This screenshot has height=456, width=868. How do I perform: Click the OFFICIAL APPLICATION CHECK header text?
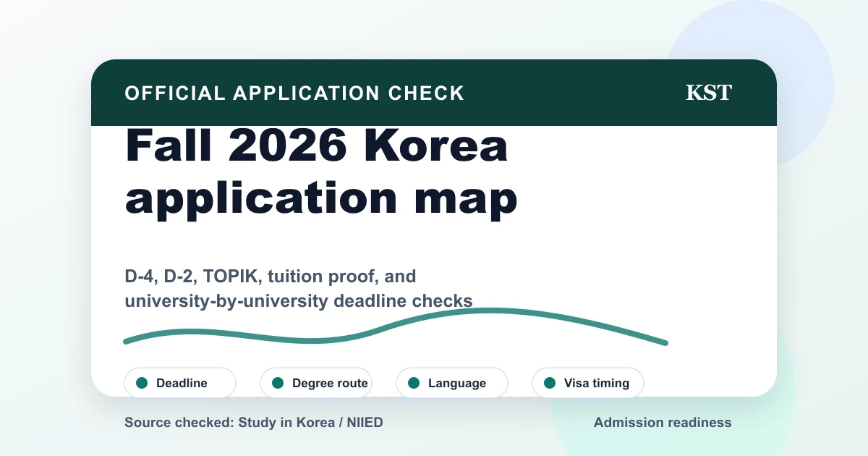(x=294, y=93)
